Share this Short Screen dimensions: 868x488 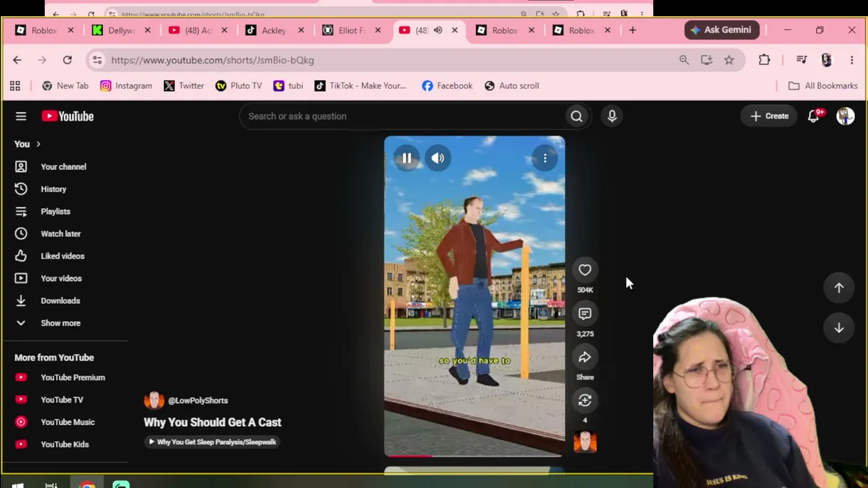(x=585, y=357)
